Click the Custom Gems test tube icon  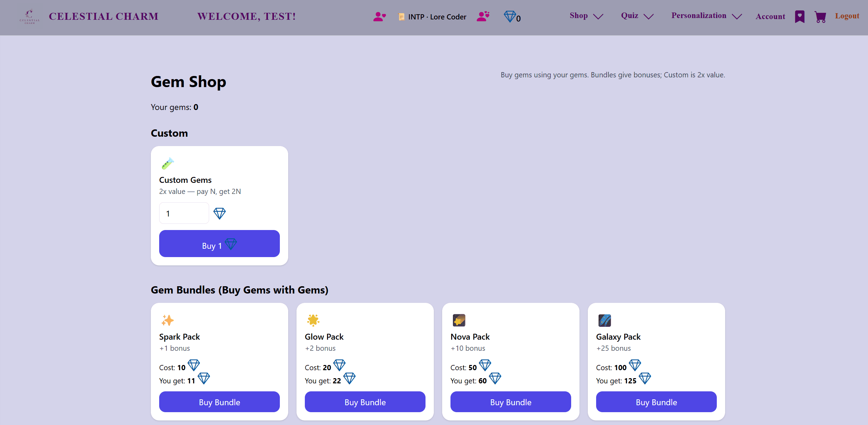click(x=168, y=163)
